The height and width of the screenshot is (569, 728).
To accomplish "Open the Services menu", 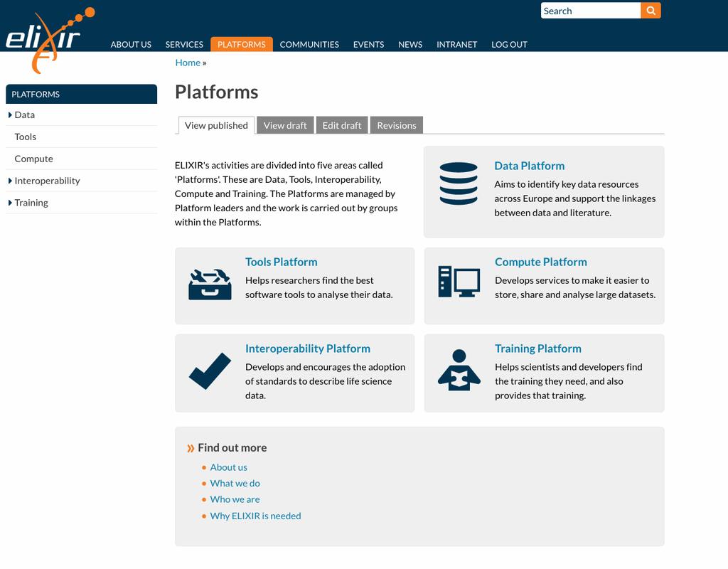I will 184,45.
